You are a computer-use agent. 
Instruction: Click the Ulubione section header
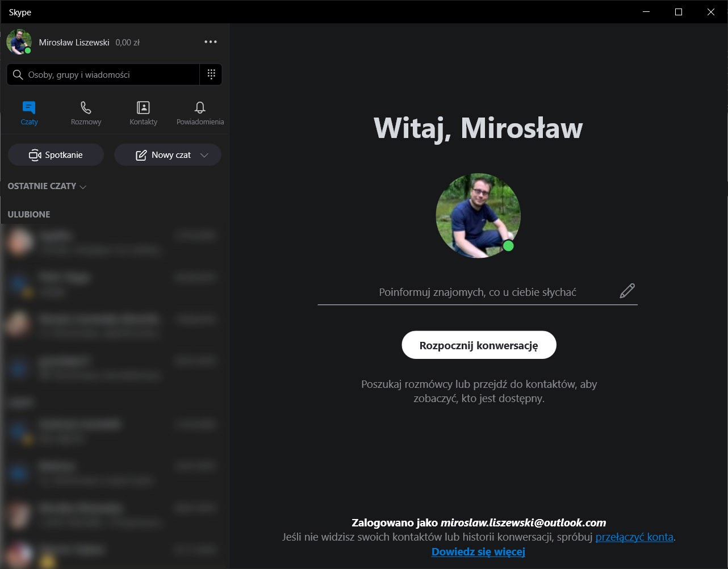click(29, 214)
